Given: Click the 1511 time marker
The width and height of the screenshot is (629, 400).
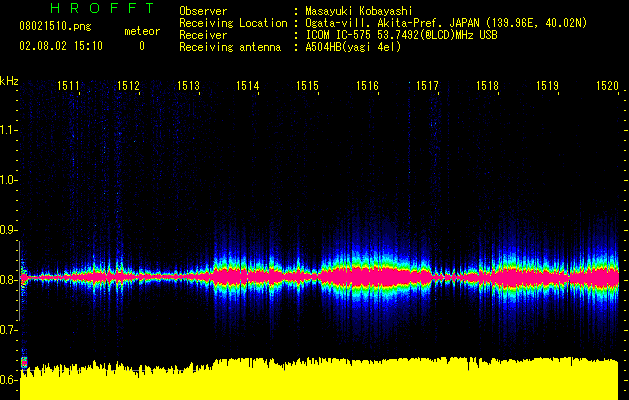Looking at the screenshot, I should [68, 86].
